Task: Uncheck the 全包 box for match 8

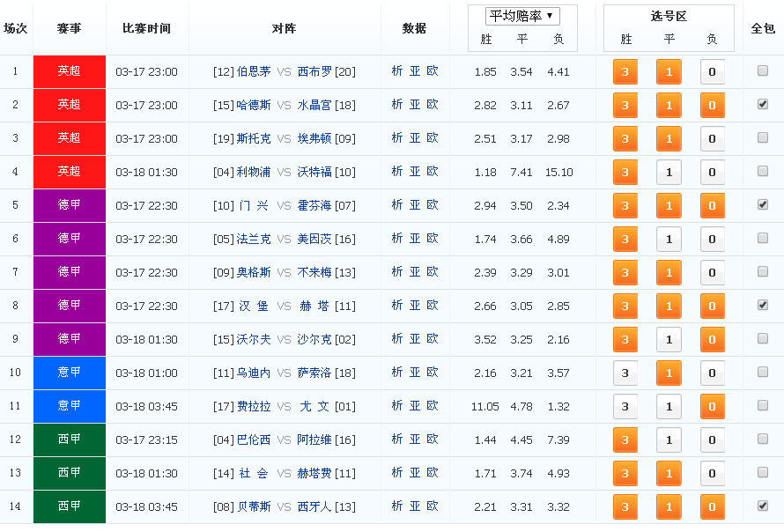Action: (x=763, y=305)
